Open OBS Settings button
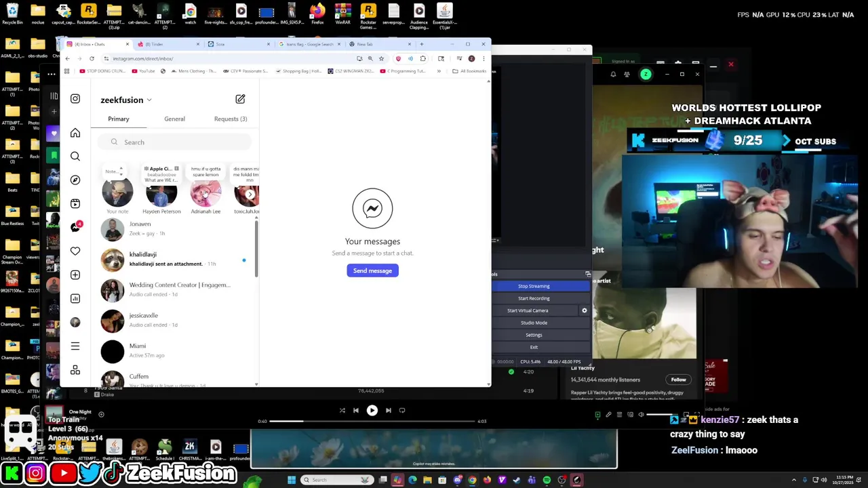 (x=534, y=335)
